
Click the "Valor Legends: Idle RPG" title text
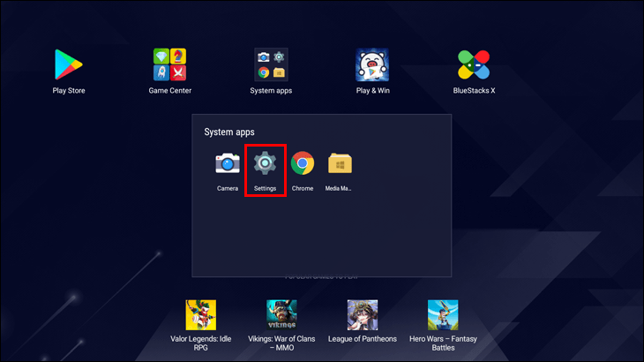201,343
